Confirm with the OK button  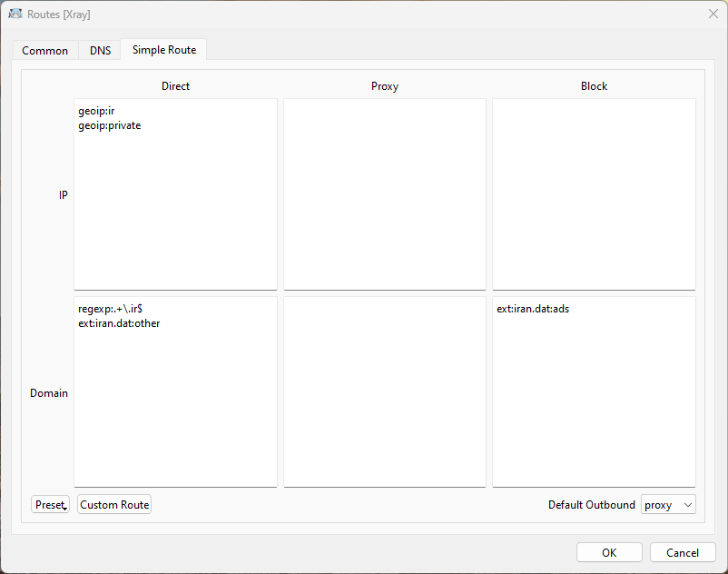[609, 552]
